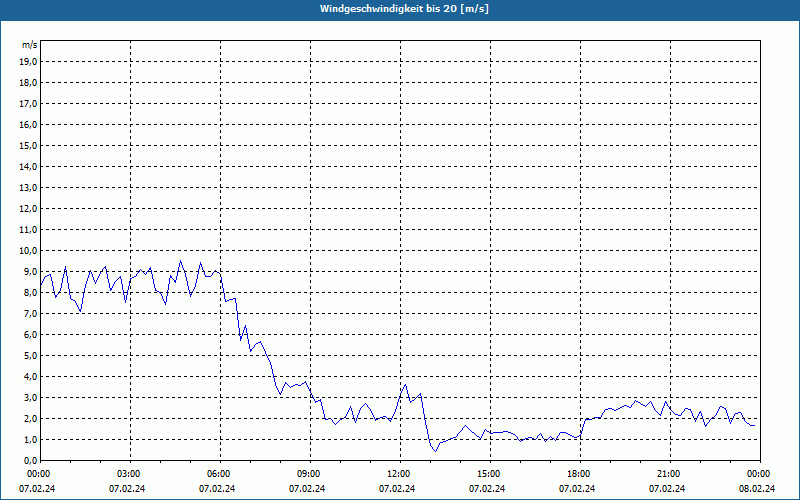Select the 21:00 time axis label
This screenshot has height=500, width=800.
(x=668, y=474)
